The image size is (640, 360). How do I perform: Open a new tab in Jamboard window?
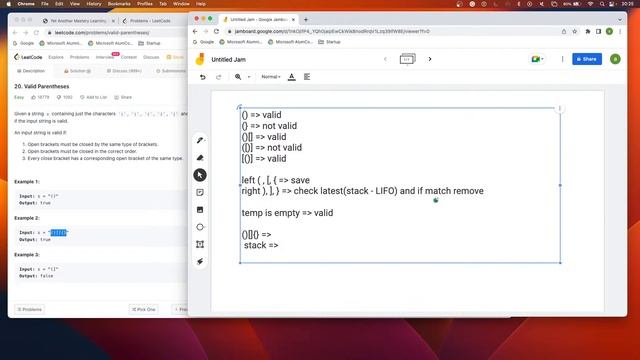[306, 20]
